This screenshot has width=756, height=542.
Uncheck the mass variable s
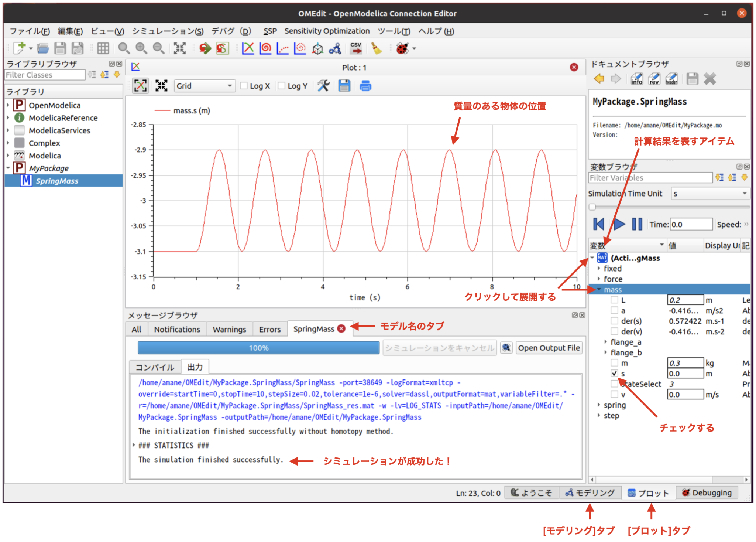point(614,374)
